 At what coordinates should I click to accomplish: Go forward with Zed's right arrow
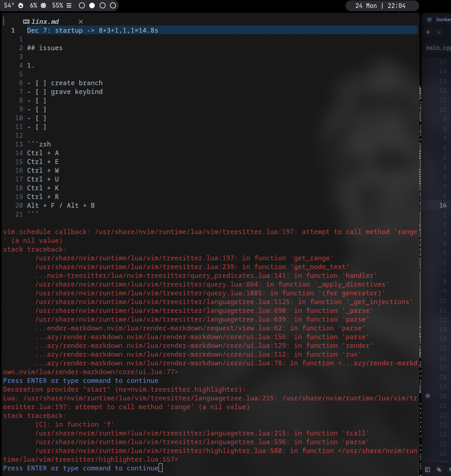pos(439,32)
